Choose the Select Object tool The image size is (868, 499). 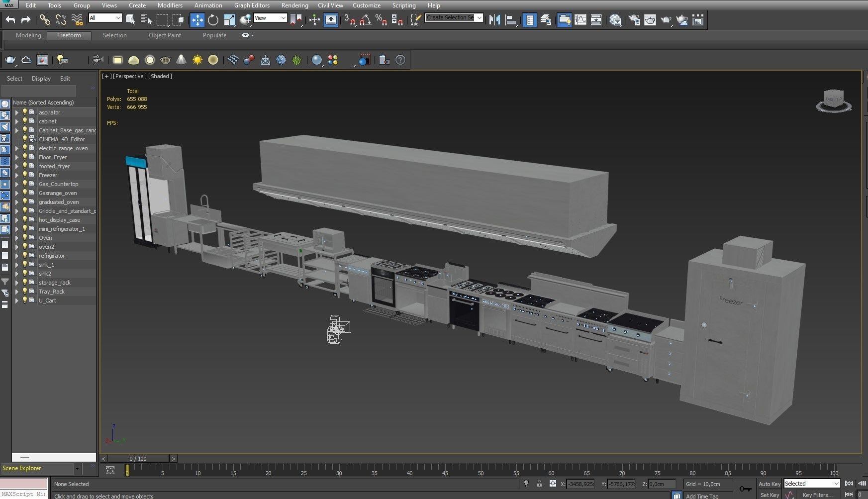click(x=130, y=20)
